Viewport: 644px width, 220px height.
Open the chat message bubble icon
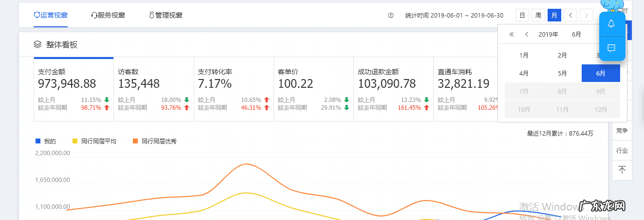[611, 48]
